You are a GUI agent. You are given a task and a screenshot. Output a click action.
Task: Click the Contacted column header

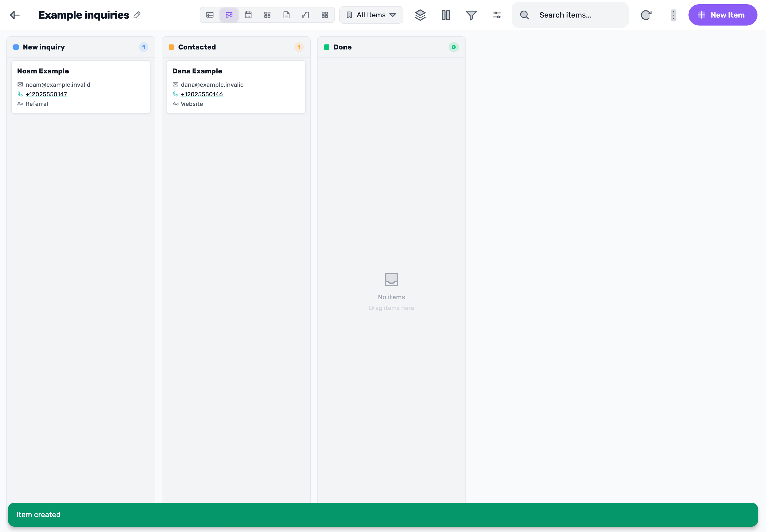(236, 47)
